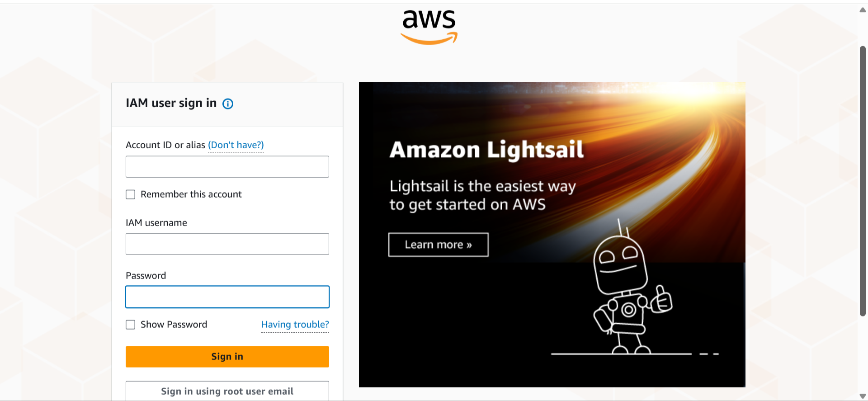Click the scrollbar down arrow
The image size is (868, 401).
pos(863,396)
